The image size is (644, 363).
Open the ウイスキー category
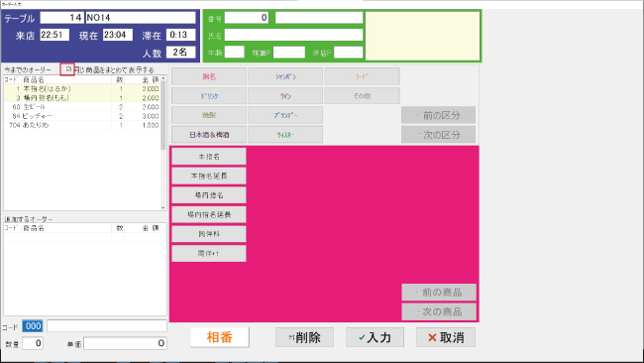click(285, 135)
